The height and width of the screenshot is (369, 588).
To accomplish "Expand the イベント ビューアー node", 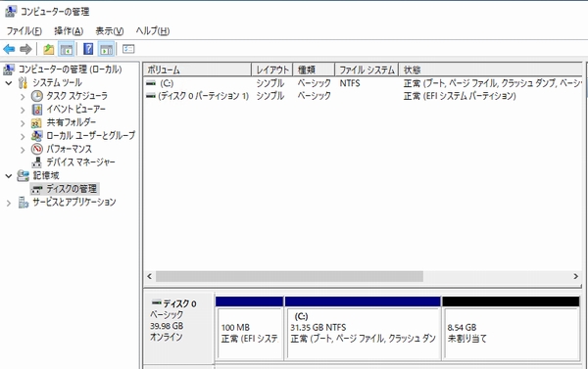I will click(x=23, y=111).
